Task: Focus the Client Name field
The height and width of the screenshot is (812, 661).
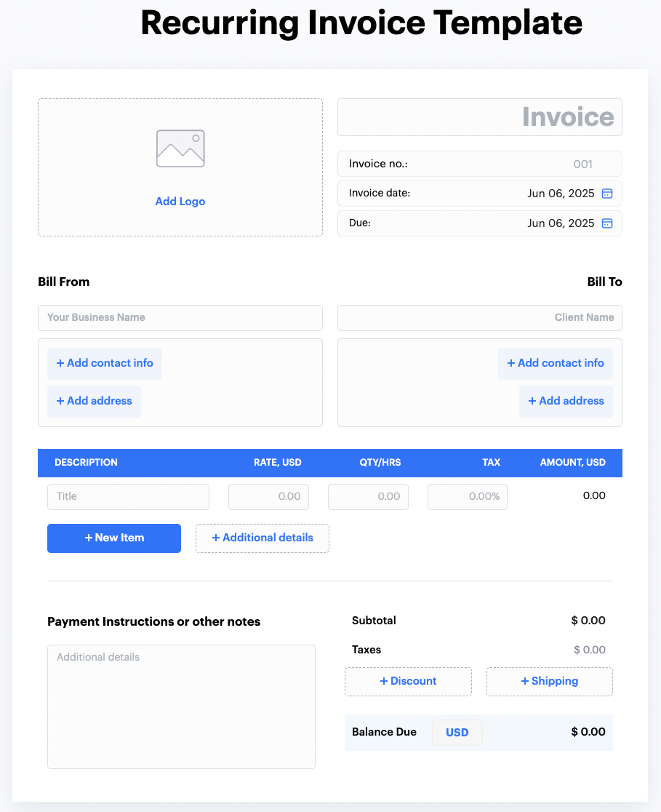Action: coord(479,318)
